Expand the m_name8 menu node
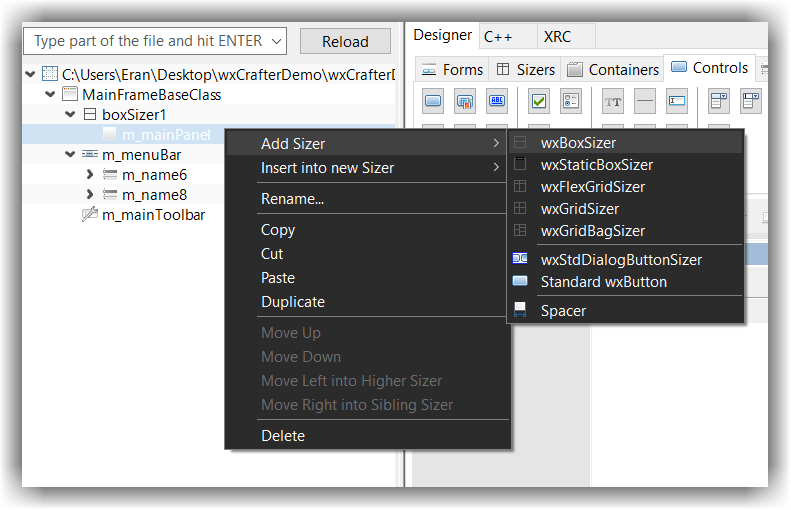 click(x=90, y=195)
